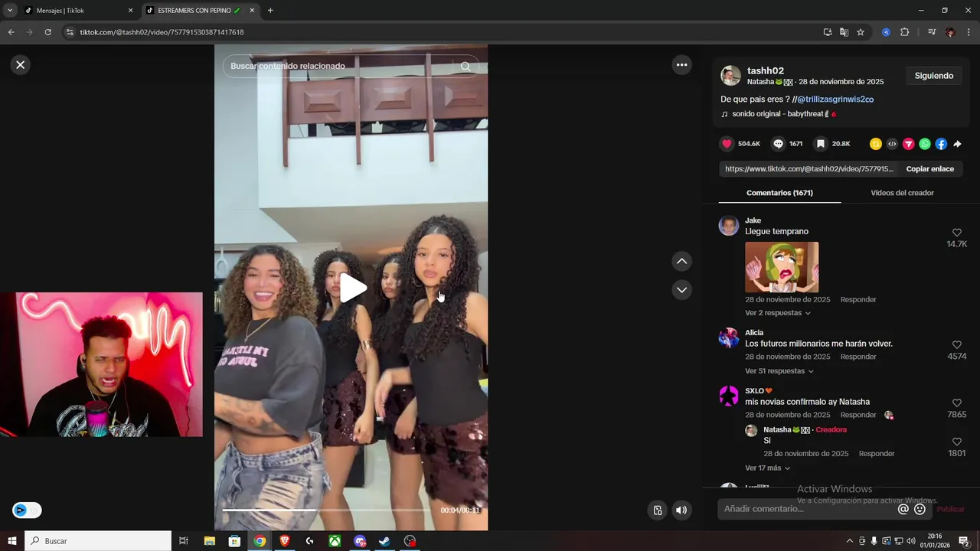Get embed code icon
980x551 pixels.
click(892, 144)
